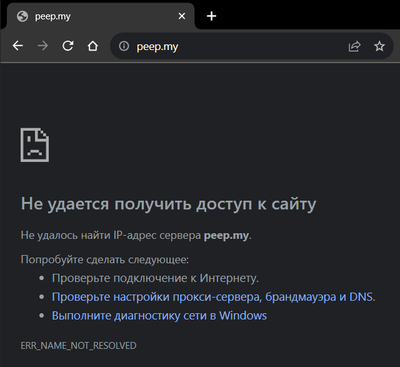Open the home page button
Viewport: 400px width, 367px height.
tap(93, 46)
